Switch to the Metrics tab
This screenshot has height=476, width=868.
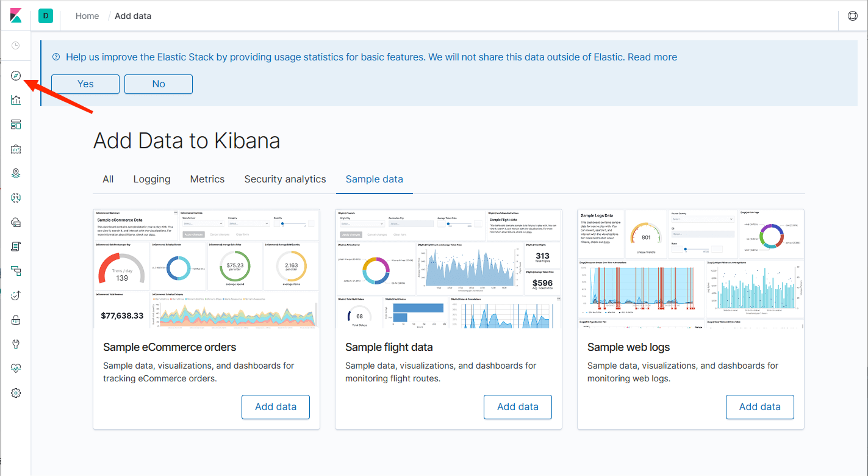[x=207, y=179]
